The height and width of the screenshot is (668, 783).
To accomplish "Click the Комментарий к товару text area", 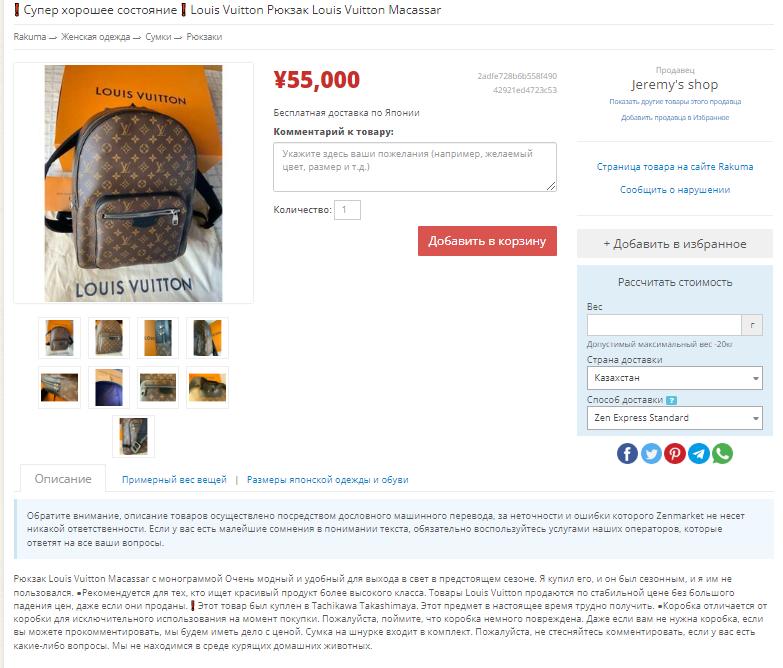I will coord(415,167).
